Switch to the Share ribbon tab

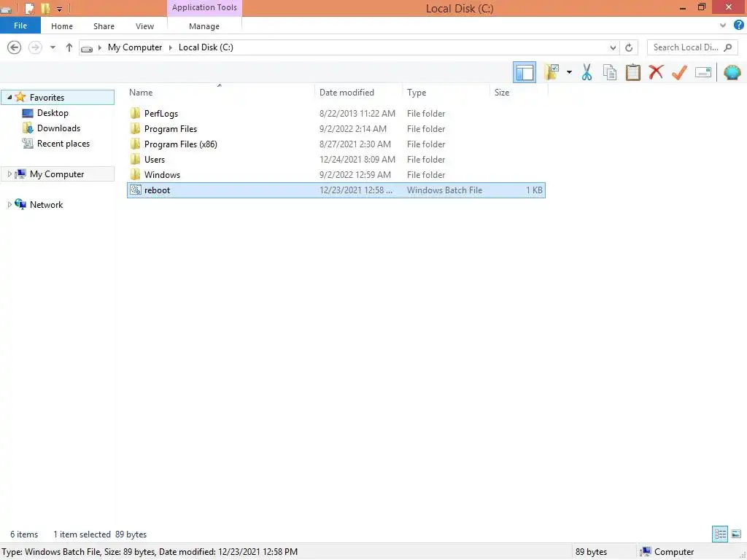point(104,26)
